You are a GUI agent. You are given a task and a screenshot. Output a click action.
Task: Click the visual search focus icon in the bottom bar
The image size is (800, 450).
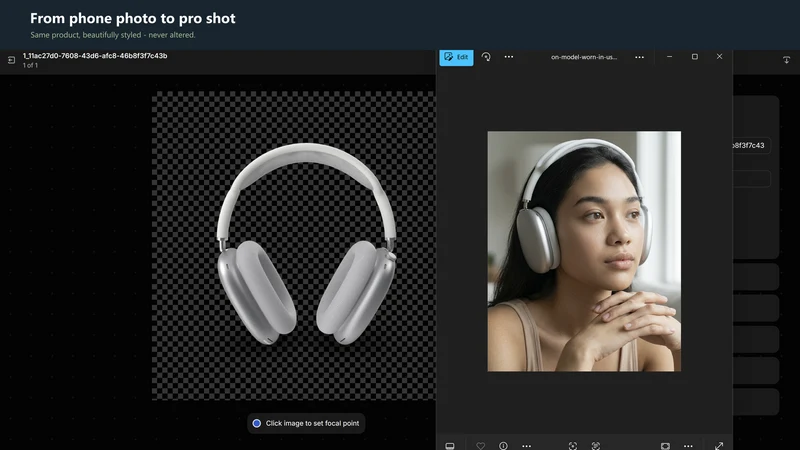point(573,445)
